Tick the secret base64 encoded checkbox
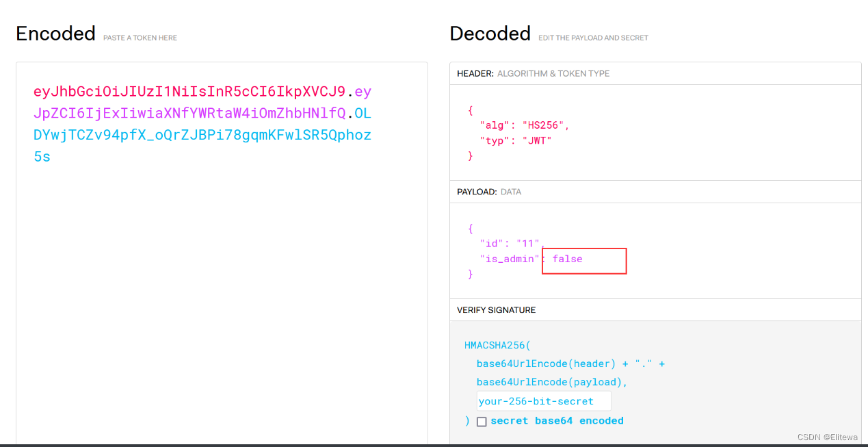The image size is (868, 447). [x=482, y=422]
